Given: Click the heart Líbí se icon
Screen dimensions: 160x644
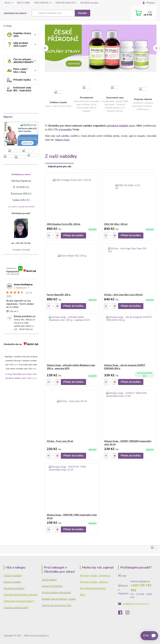Looking at the screenshot, I should pos(8,311).
